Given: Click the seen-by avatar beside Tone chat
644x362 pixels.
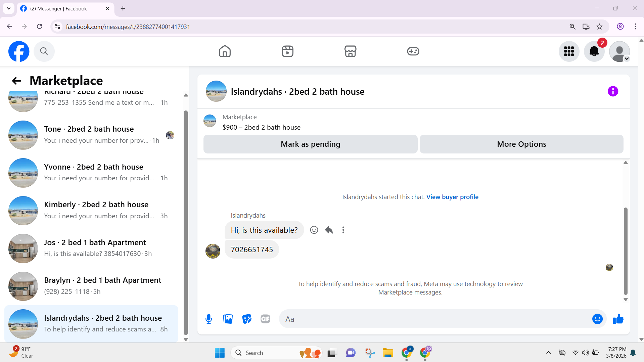Looking at the screenshot, I should pyautogui.click(x=170, y=135).
